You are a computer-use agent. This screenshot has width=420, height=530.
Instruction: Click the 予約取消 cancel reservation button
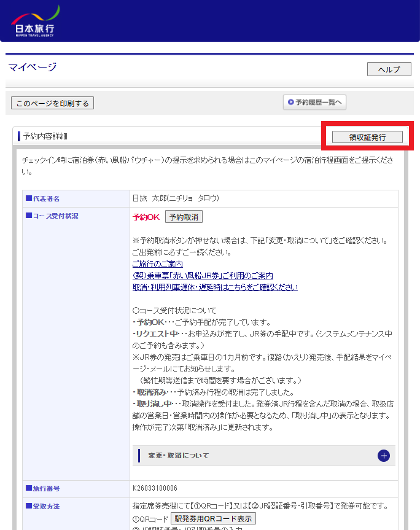(x=184, y=217)
